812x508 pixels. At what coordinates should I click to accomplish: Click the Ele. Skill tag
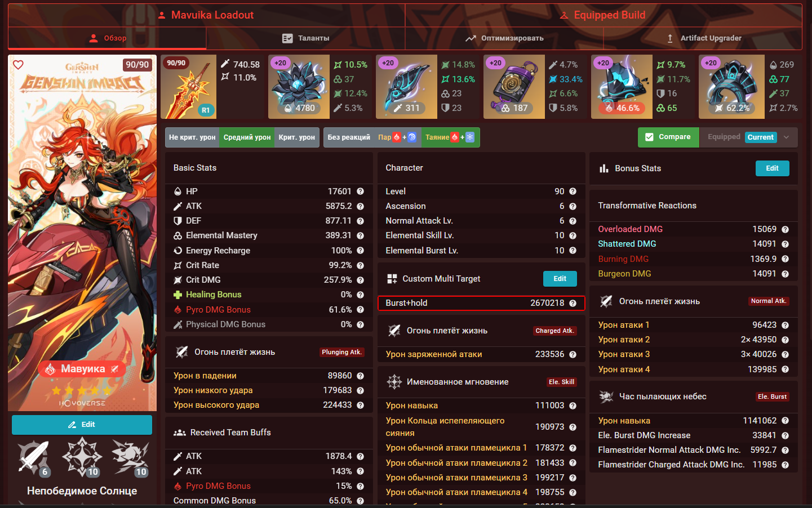tap(561, 382)
